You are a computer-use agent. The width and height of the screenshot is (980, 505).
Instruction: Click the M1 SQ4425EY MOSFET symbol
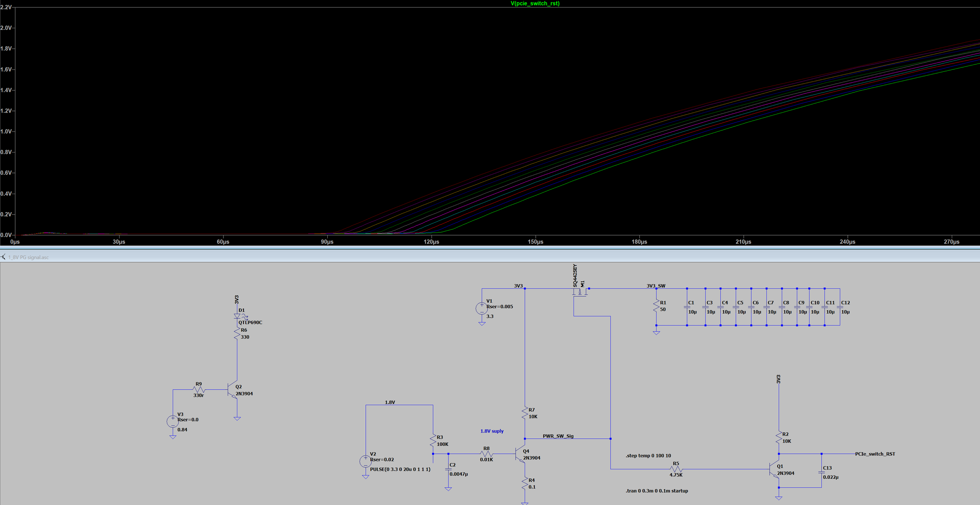pyautogui.click(x=580, y=292)
